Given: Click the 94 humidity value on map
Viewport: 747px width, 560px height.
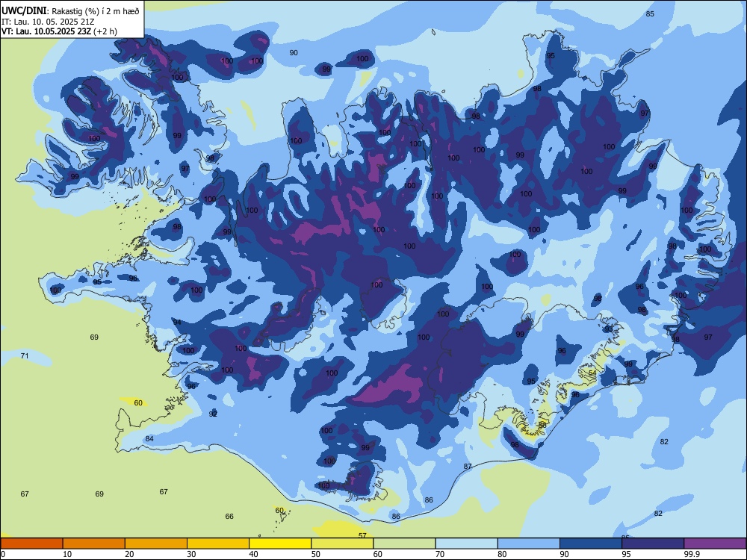Looking at the screenshot, I should click(x=177, y=323).
